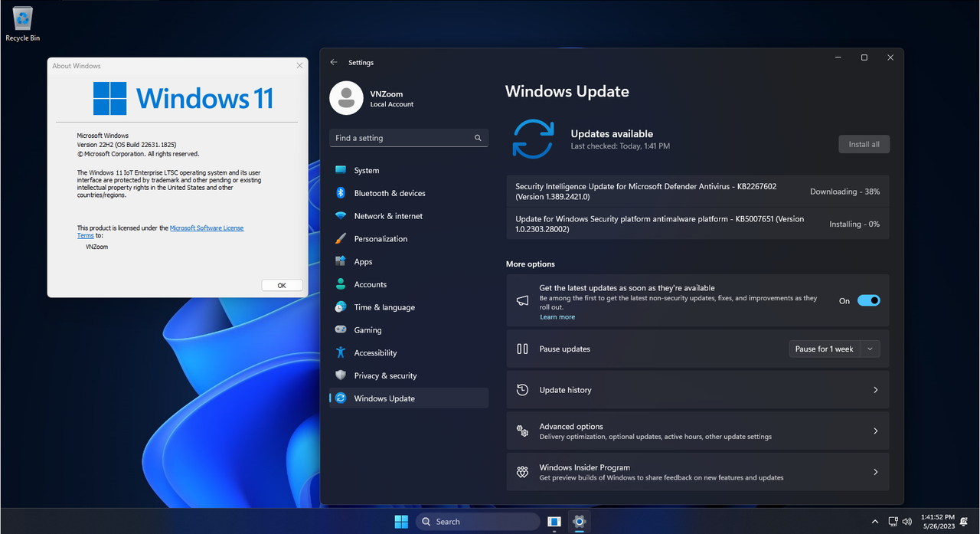Select Windows Update navigation item
The image size is (980, 534).
point(409,398)
